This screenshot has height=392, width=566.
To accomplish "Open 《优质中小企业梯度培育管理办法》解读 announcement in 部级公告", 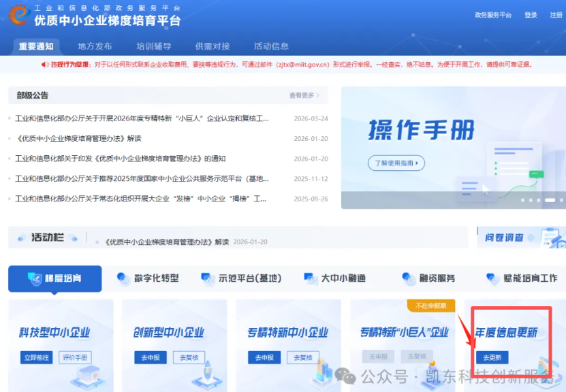I will 78,138.
